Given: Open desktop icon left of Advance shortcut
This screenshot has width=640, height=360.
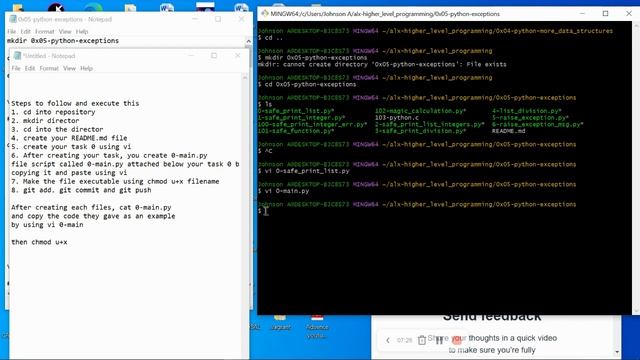Looking at the screenshot, I should 280,322.
